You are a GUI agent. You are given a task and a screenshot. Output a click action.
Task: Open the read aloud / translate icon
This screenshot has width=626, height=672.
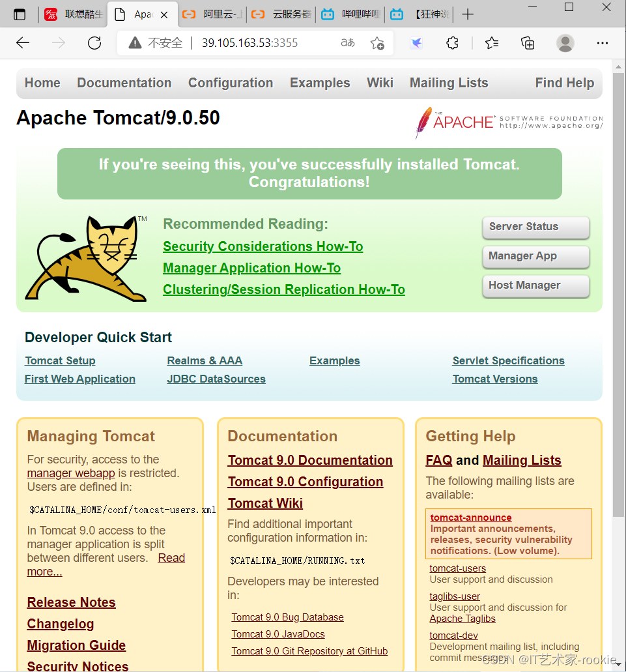pyautogui.click(x=348, y=43)
